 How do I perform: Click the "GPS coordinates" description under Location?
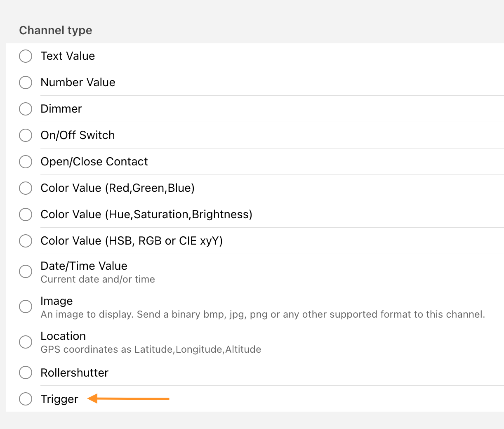tap(151, 349)
